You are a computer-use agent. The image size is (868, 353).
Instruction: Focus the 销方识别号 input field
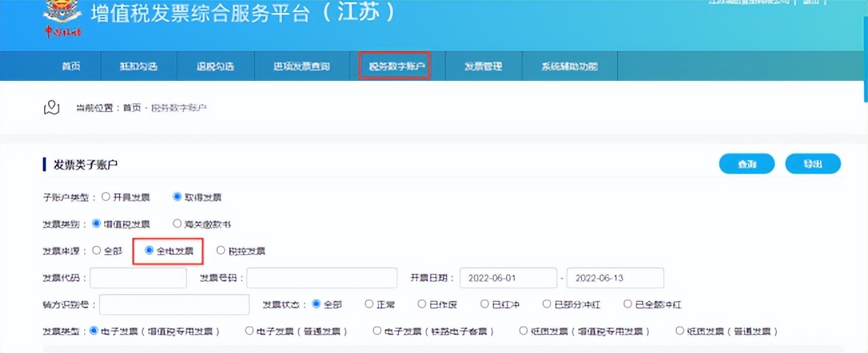pos(174,304)
